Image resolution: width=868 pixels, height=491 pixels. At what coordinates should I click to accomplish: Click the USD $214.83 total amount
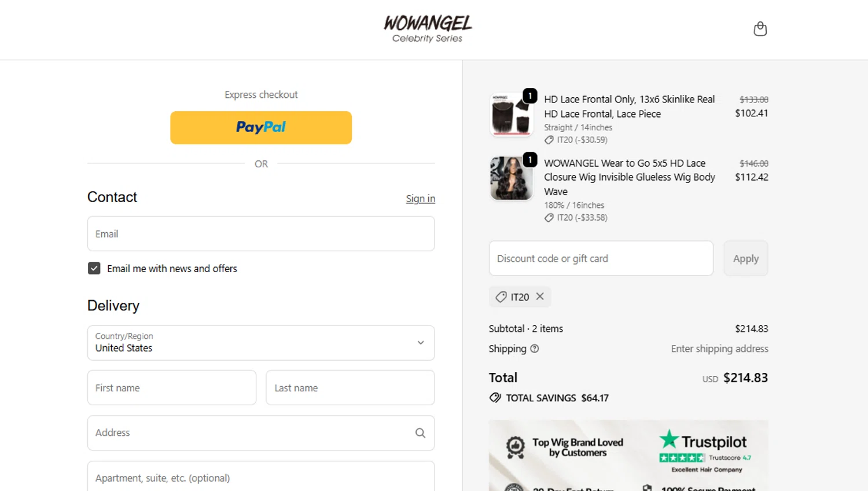(x=735, y=378)
